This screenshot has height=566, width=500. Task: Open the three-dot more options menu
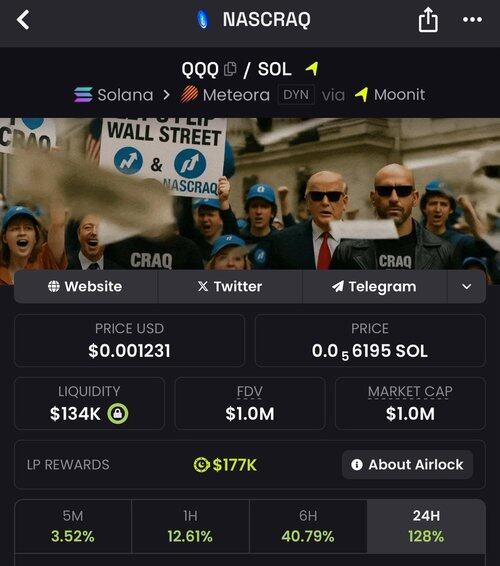click(x=472, y=19)
